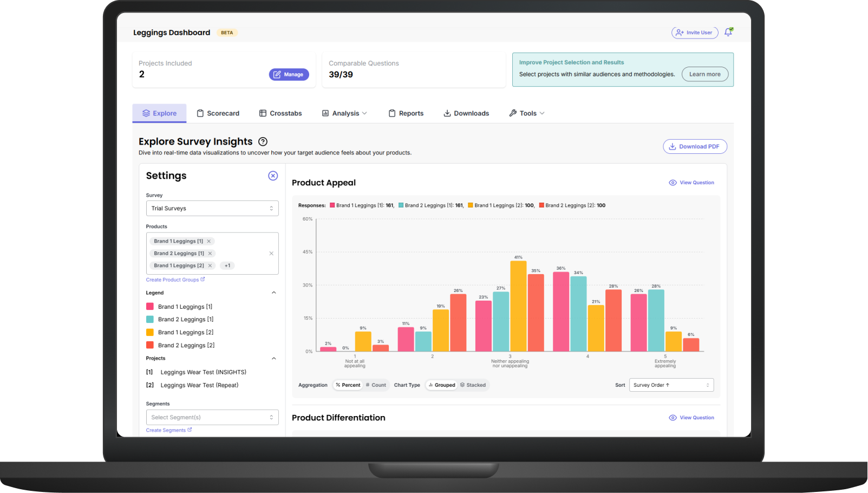Image resolution: width=868 pixels, height=493 pixels.
Task: Click the View Question eye icon for Product Appeal
Action: tap(673, 183)
